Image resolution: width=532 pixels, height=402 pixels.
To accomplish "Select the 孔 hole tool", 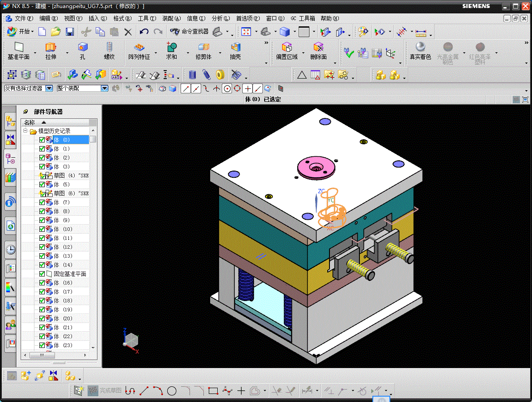I will (82, 51).
